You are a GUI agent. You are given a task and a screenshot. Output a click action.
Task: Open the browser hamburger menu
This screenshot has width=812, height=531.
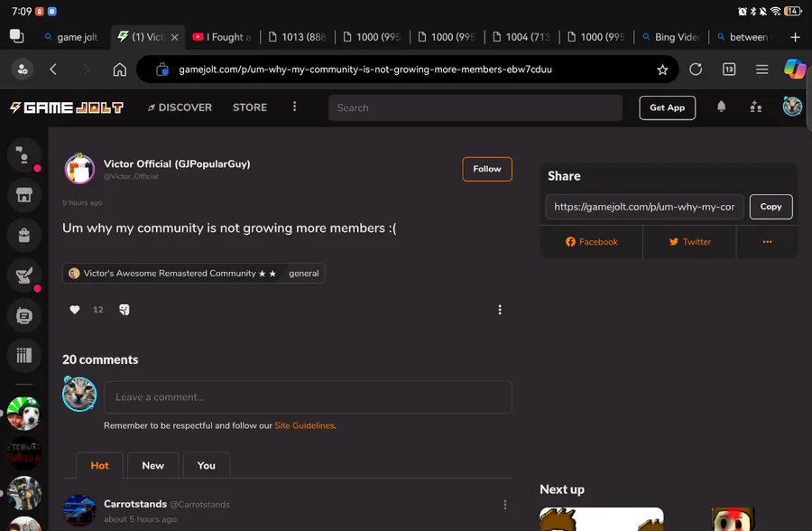point(761,69)
